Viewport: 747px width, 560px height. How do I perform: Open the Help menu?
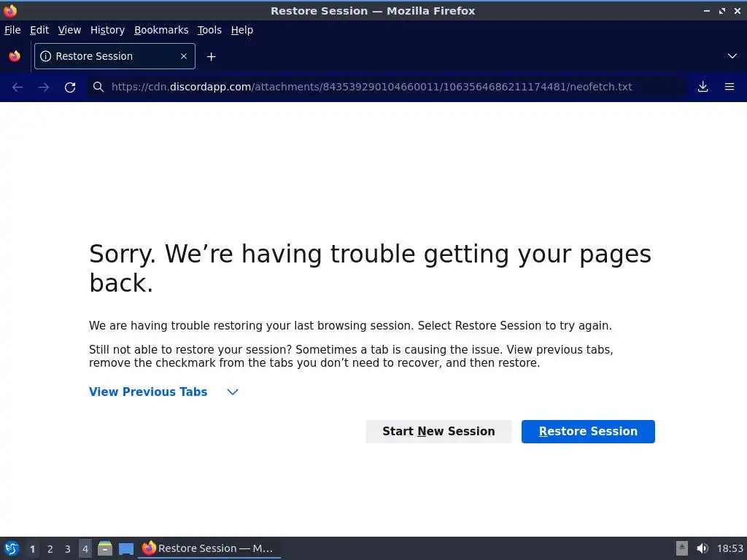242,30
